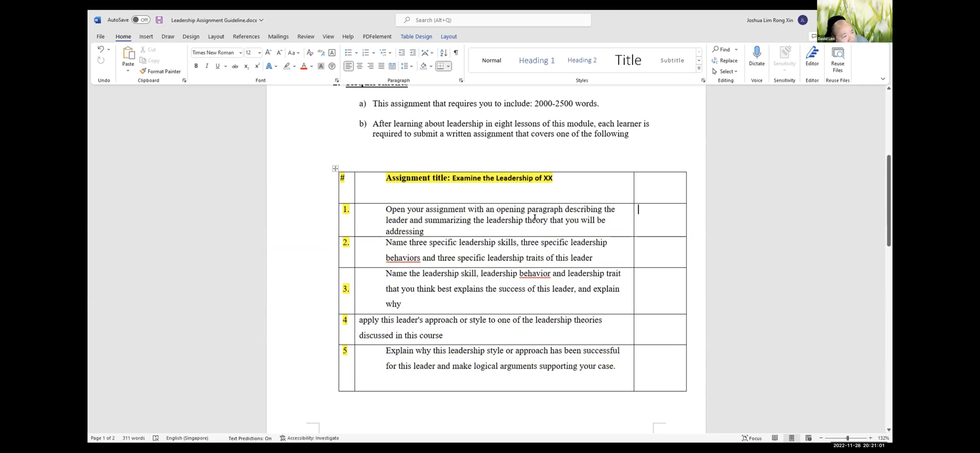Toggle Align Left paragraph button

point(348,66)
